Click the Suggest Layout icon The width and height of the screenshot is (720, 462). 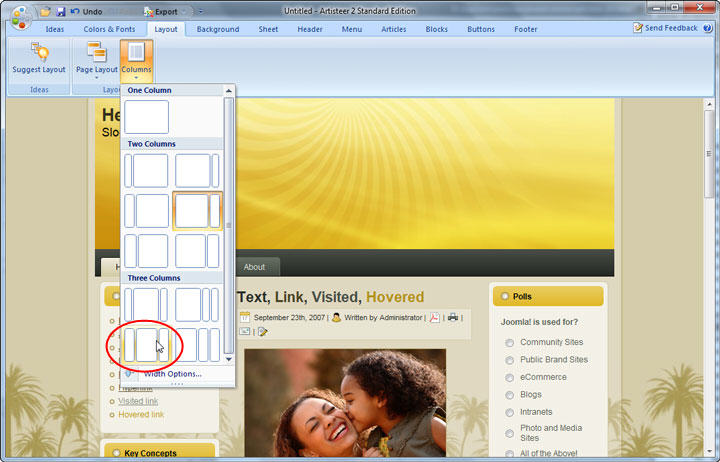[39, 53]
